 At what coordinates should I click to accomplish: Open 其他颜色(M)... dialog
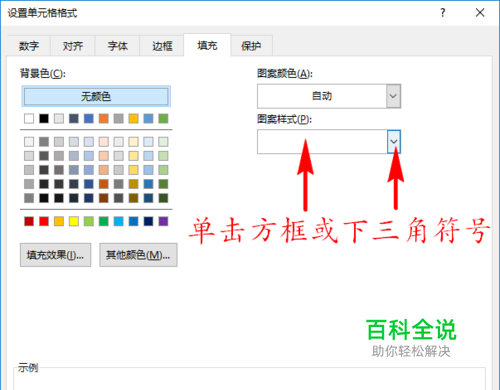point(138,255)
